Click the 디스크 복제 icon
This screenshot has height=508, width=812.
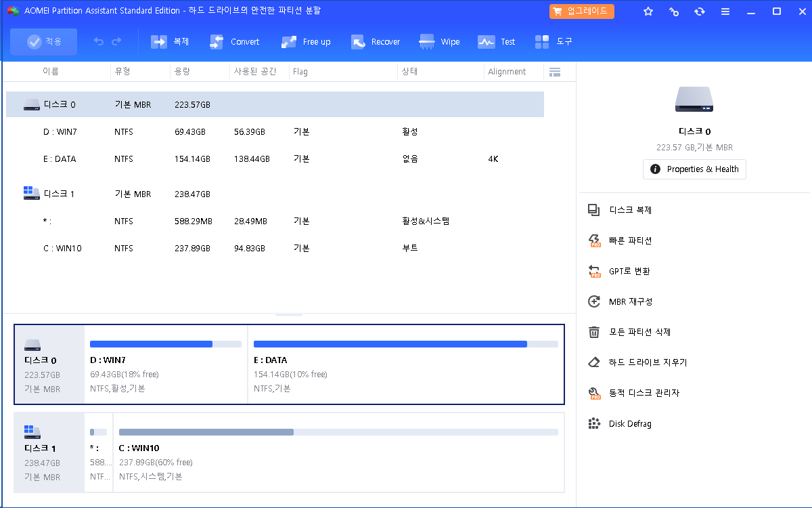pos(594,210)
